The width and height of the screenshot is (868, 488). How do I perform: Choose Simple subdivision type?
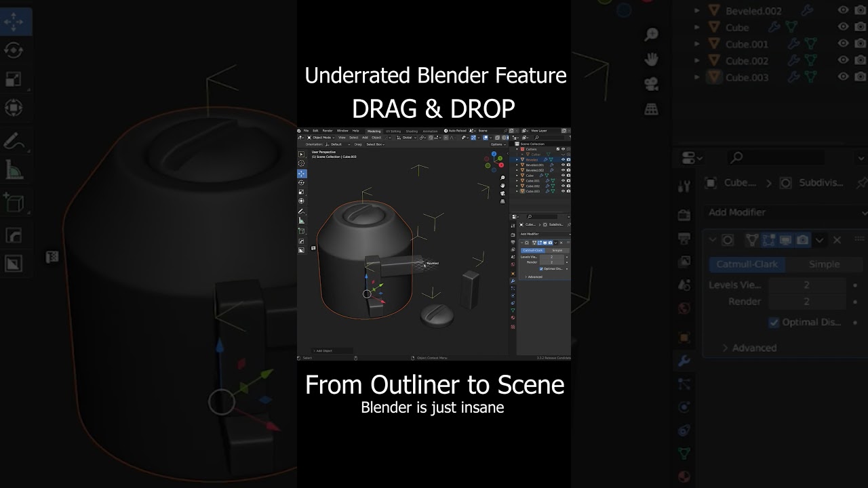tap(557, 250)
